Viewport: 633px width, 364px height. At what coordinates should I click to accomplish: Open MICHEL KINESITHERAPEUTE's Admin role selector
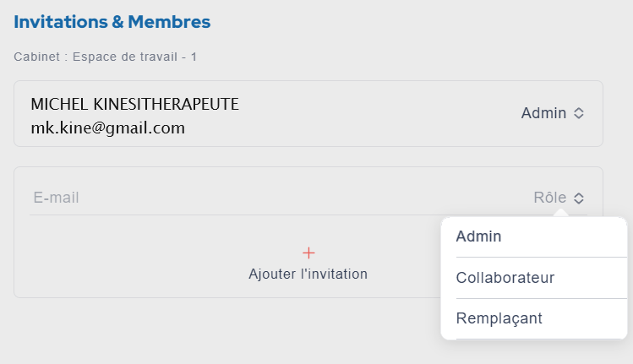(543, 113)
